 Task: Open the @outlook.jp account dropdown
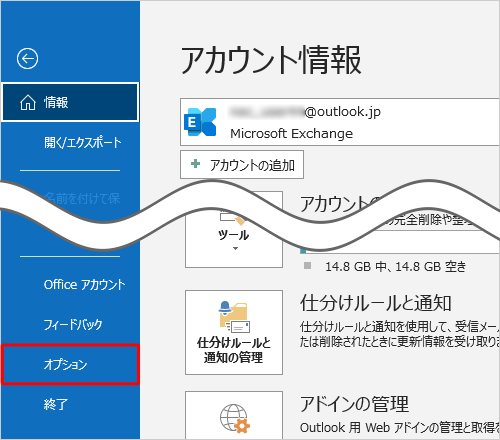(340, 122)
